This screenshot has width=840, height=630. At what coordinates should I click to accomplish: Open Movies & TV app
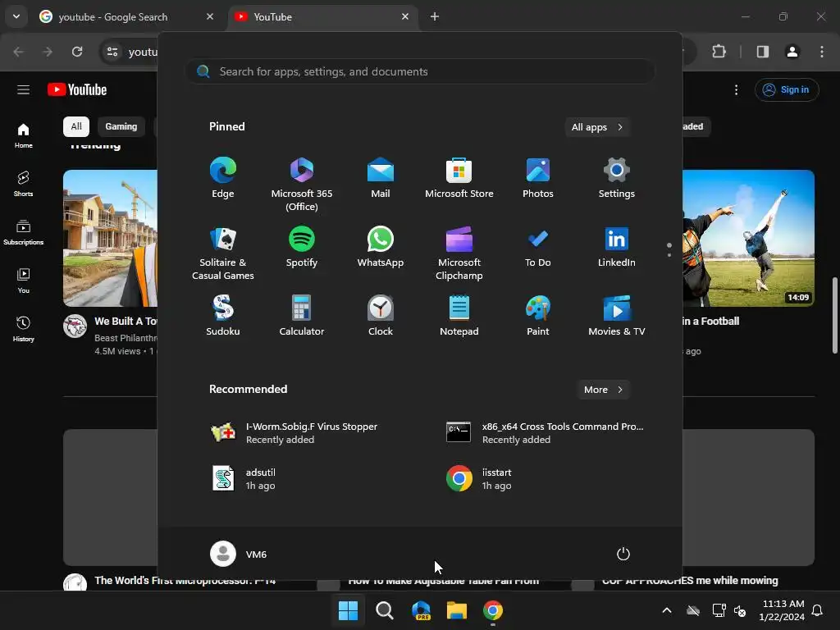[x=617, y=316]
